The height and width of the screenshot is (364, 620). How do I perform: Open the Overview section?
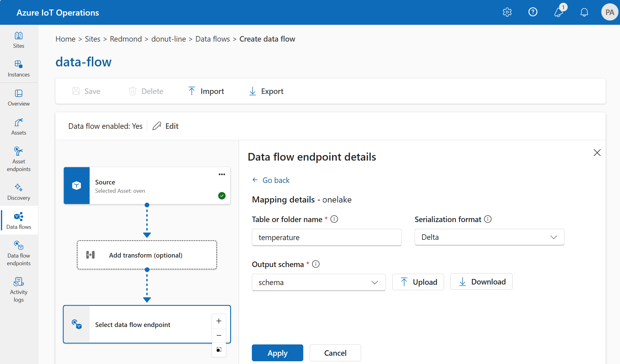coord(19,97)
